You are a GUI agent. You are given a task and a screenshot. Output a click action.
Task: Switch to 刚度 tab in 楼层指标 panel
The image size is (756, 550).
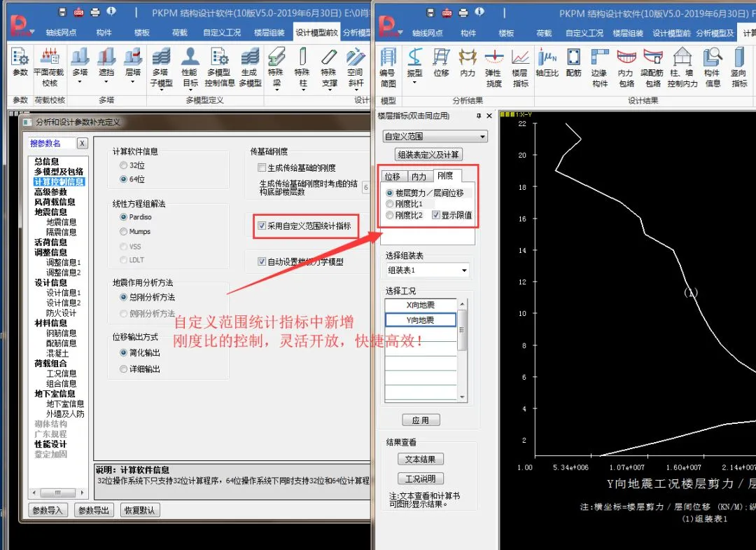click(x=446, y=176)
